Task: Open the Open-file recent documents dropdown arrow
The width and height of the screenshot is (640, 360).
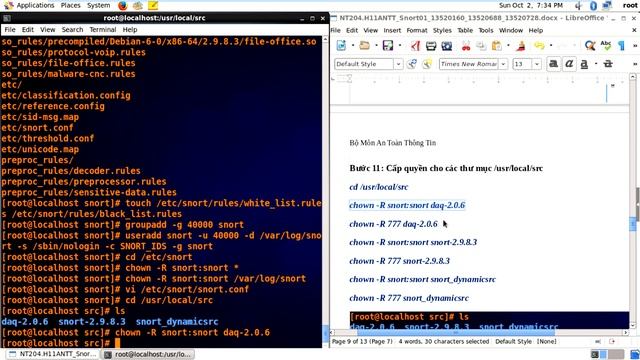Action: [x=376, y=45]
